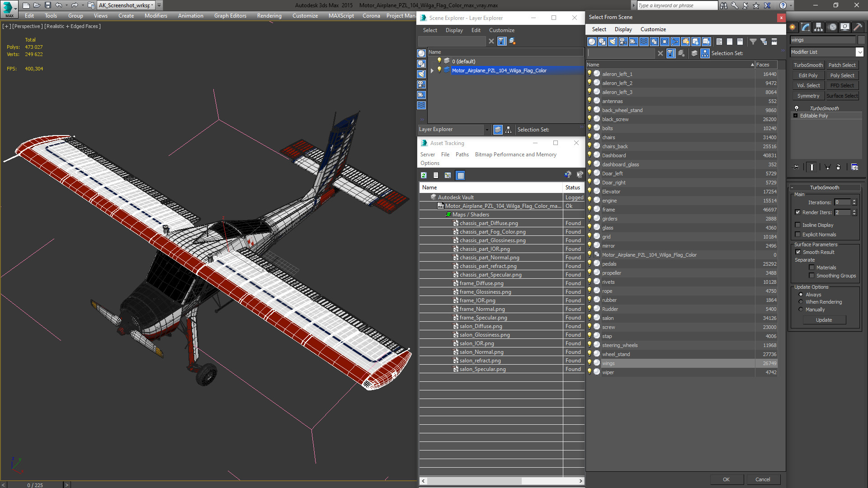Viewport: 868px width, 488px height.
Task: Click Iterations spinner arrows
Action: click(x=854, y=202)
